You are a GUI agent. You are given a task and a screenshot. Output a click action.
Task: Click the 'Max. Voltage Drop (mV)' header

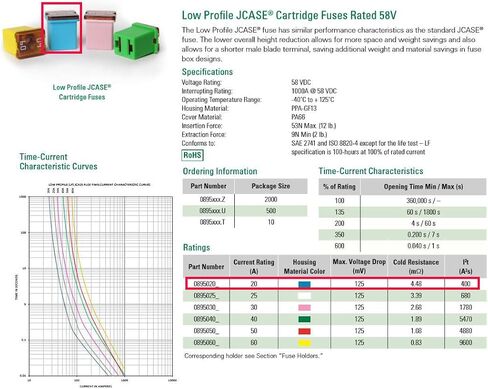click(359, 267)
